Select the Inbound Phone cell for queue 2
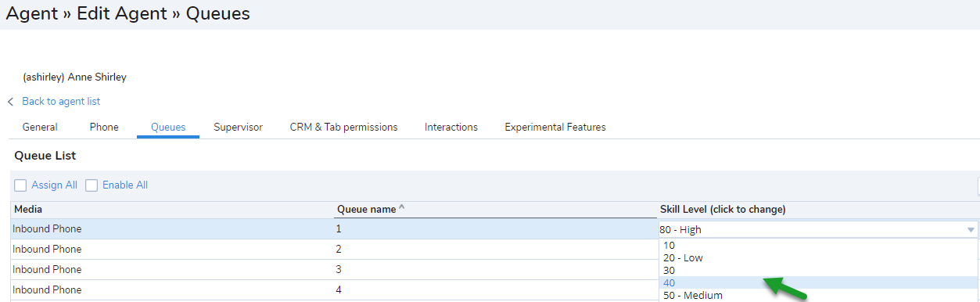This screenshot has width=980, height=302. coord(173,250)
